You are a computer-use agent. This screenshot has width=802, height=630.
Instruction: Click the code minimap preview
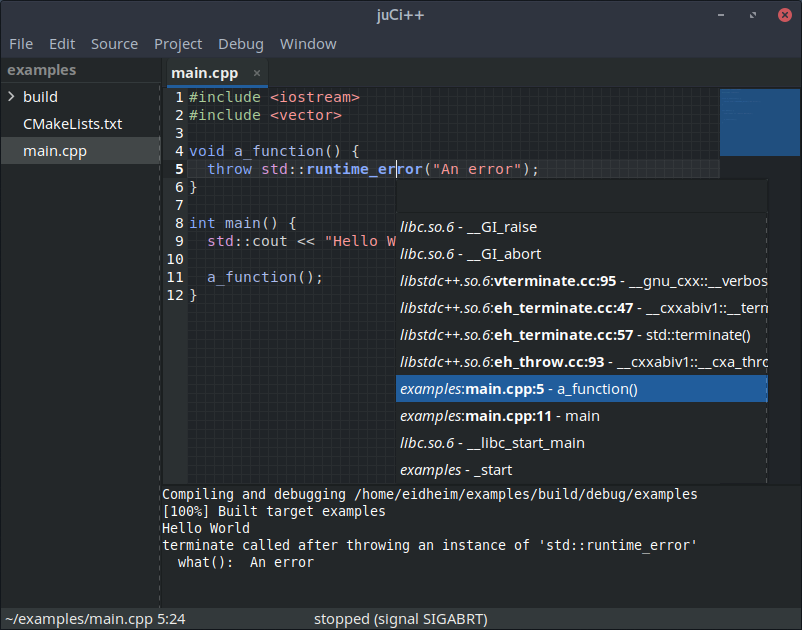pyautogui.click(x=759, y=122)
